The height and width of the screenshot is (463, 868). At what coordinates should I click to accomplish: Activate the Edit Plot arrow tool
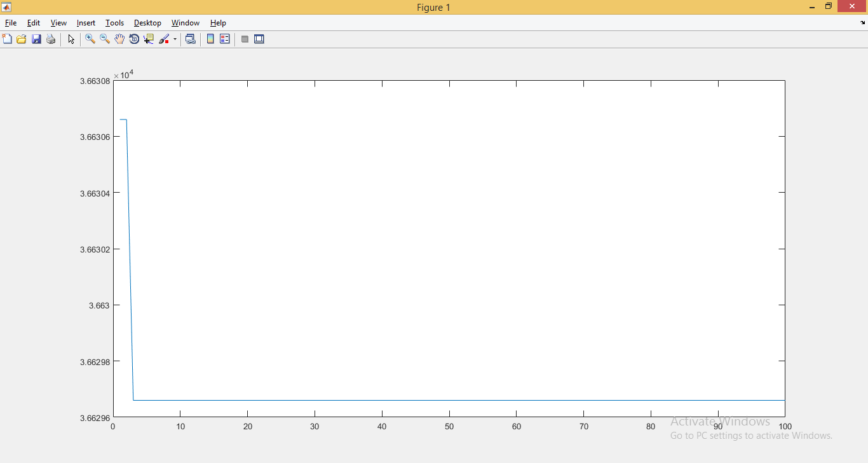tap(71, 39)
